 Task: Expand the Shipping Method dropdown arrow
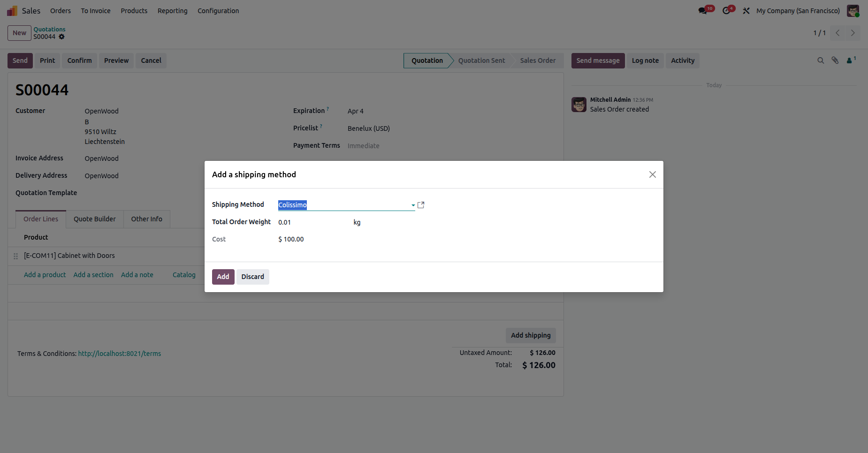[x=413, y=205]
